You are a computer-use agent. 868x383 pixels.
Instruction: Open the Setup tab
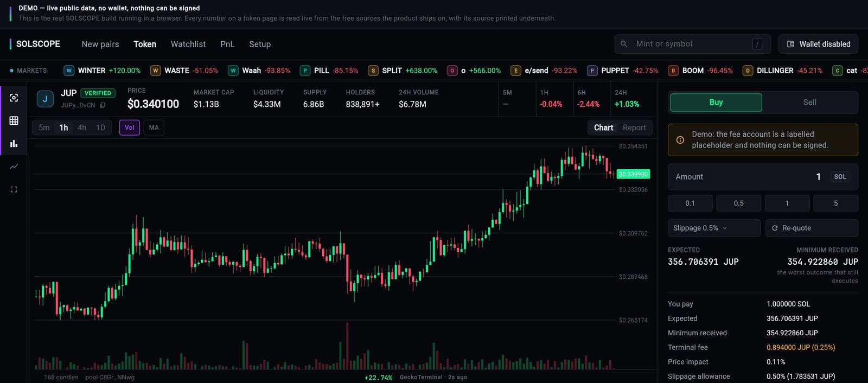coord(260,44)
